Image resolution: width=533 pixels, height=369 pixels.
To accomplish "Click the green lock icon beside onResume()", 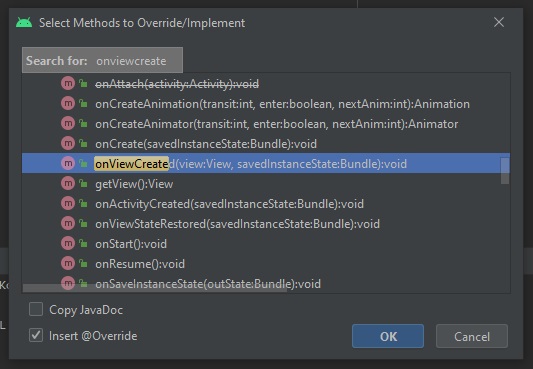I will point(83,263).
